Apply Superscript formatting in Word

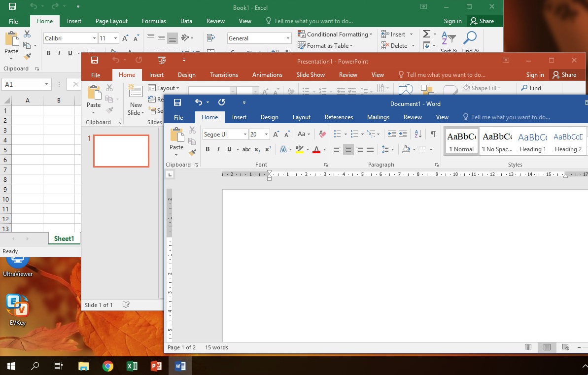[x=268, y=149]
